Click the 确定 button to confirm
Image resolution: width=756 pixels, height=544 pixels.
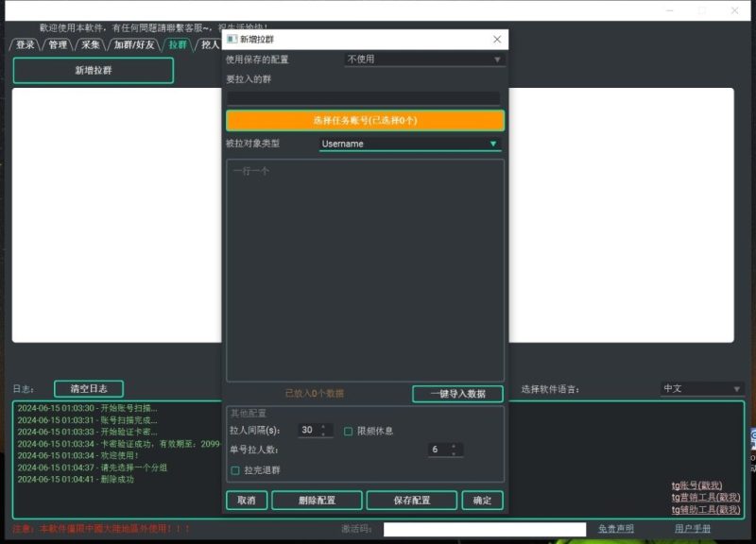(482, 500)
